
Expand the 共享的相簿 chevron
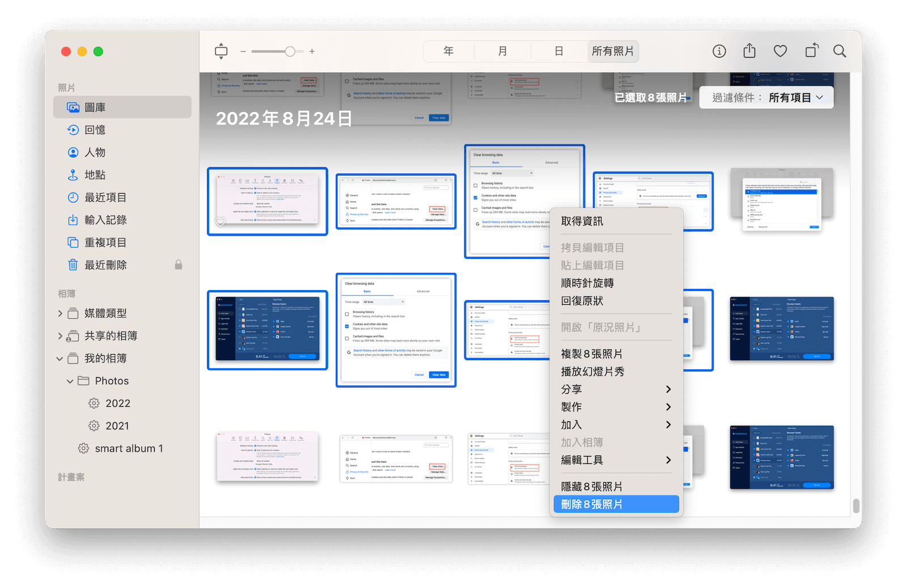pos(60,336)
